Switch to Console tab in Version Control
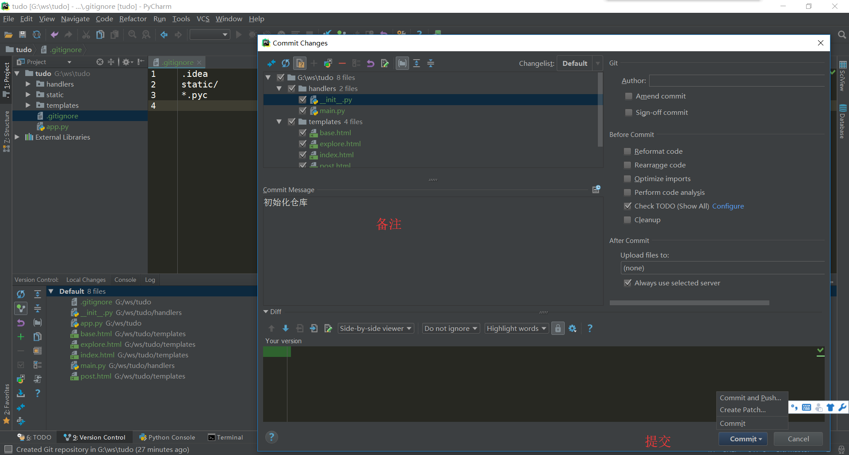Viewport: 849px width, 455px height. pyautogui.click(x=125, y=280)
